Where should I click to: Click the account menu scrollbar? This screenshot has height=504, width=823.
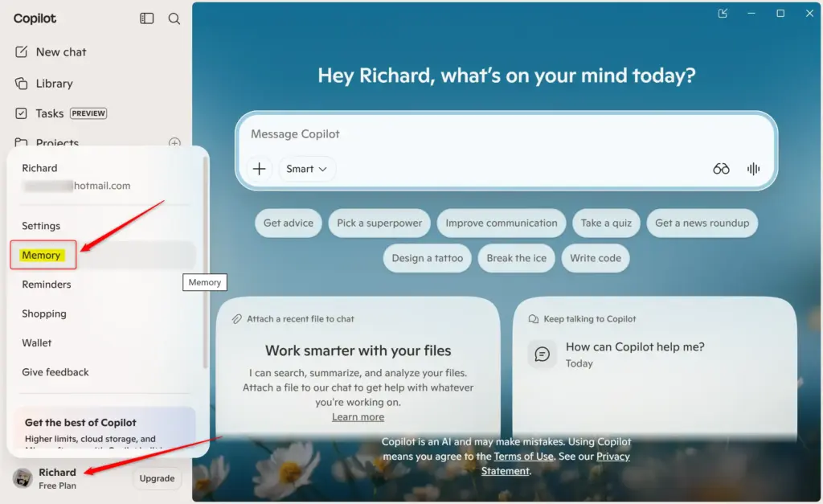[x=205, y=263]
